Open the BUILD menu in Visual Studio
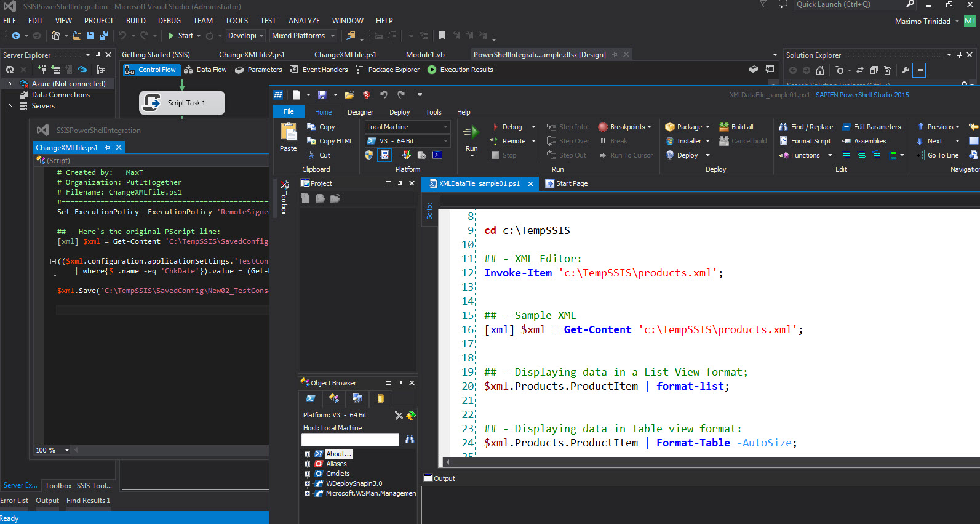The width and height of the screenshot is (980, 524). coord(135,21)
